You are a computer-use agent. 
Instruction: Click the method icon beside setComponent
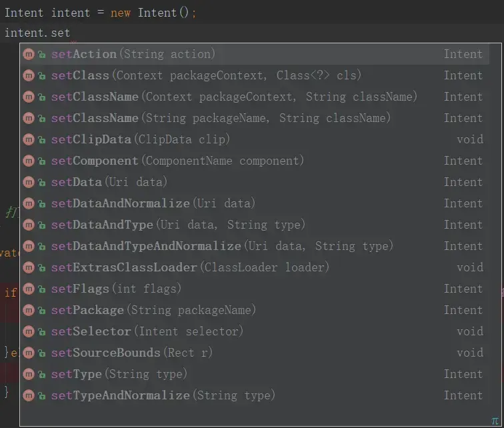(28, 161)
